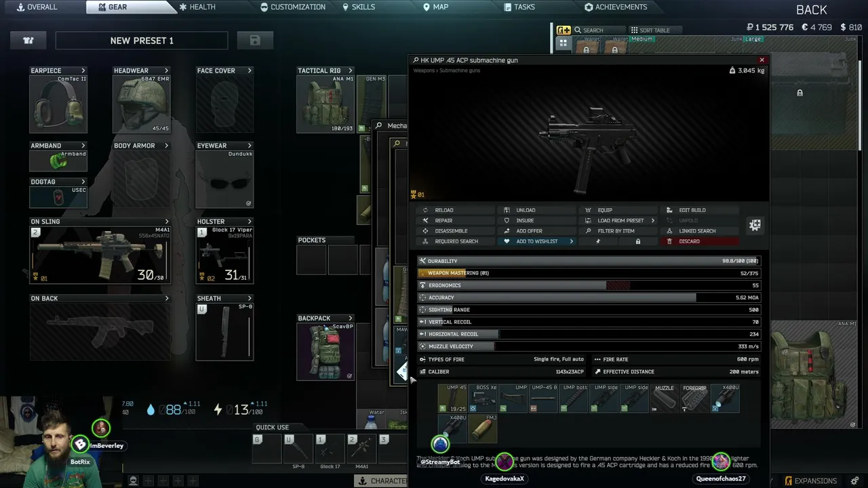868x488 pixels.
Task: Click the stash Search field
Action: [x=598, y=30]
